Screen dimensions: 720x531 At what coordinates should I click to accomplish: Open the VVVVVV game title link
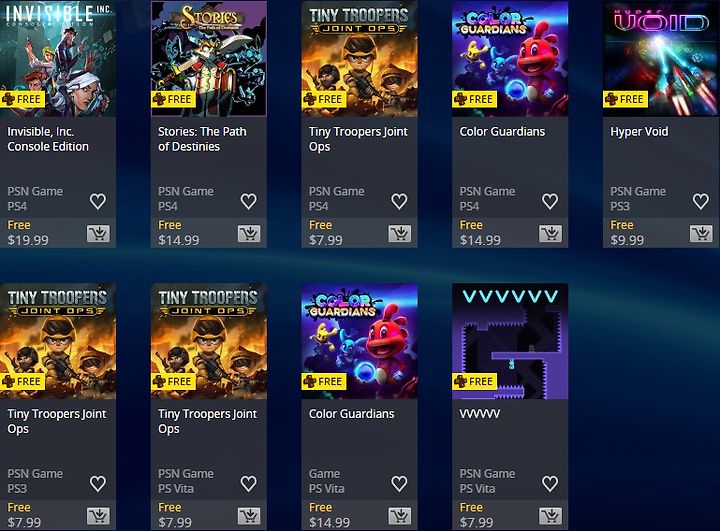479,414
